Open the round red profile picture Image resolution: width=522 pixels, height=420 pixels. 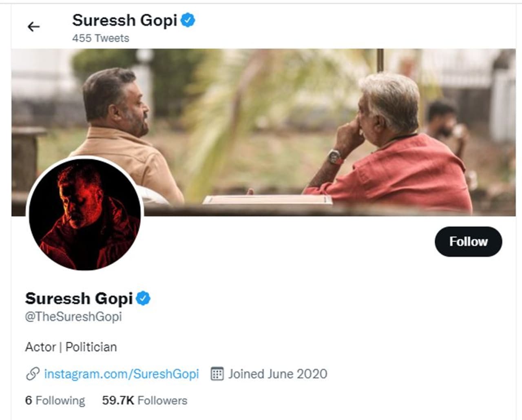click(x=85, y=214)
